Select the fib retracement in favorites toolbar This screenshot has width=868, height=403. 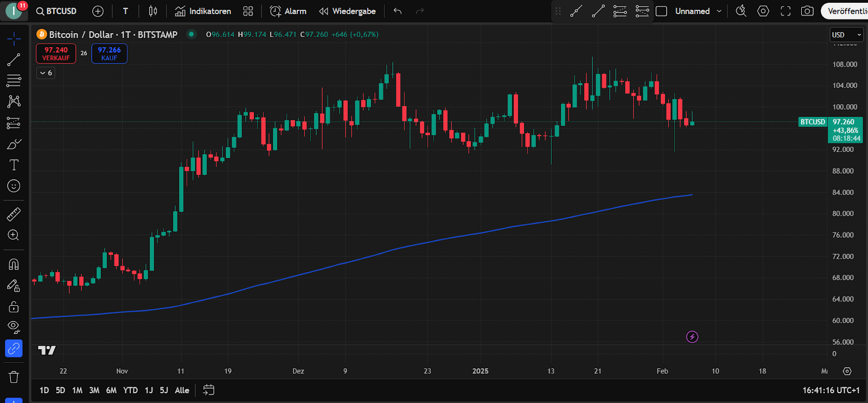pos(620,11)
